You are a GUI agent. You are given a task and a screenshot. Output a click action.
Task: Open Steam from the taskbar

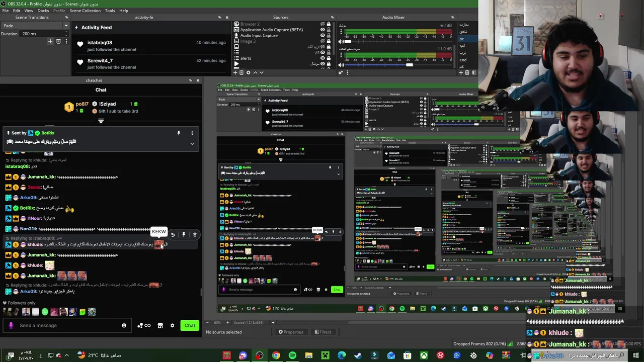(x=358, y=355)
